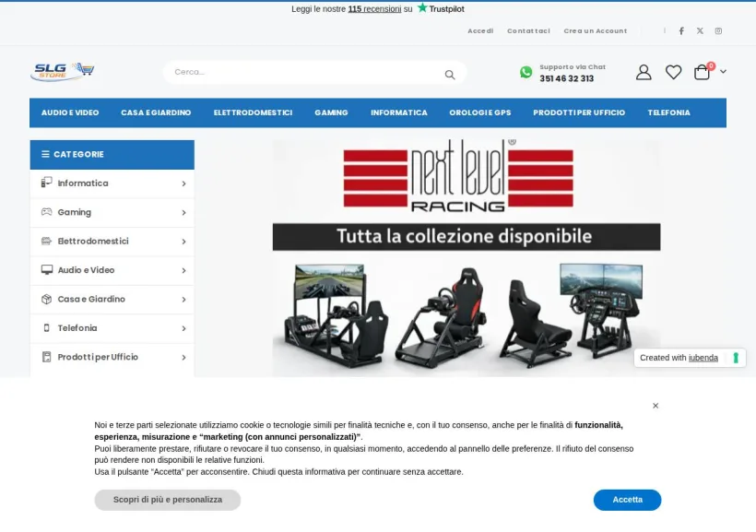
Task: Expand Informatica category chevron
Action: click(x=183, y=183)
